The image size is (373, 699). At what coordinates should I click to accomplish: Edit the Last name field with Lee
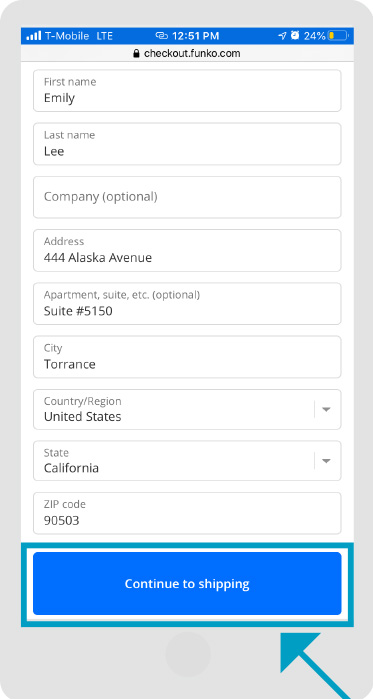pos(187,144)
